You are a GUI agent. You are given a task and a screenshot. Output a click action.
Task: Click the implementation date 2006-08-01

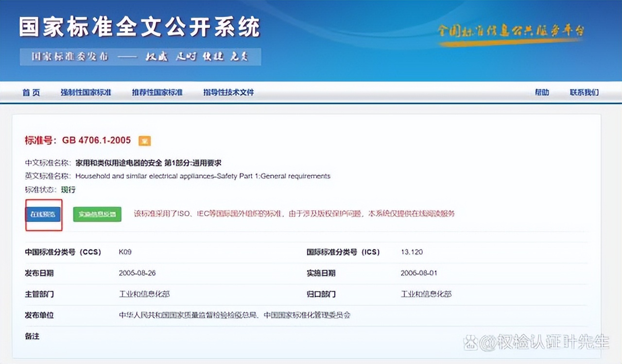tap(419, 273)
